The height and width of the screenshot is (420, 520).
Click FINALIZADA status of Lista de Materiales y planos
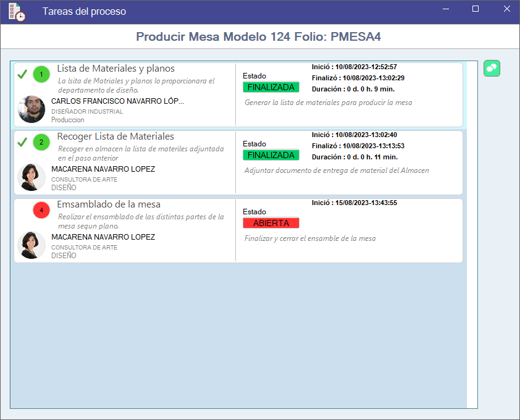(x=271, y=87)
